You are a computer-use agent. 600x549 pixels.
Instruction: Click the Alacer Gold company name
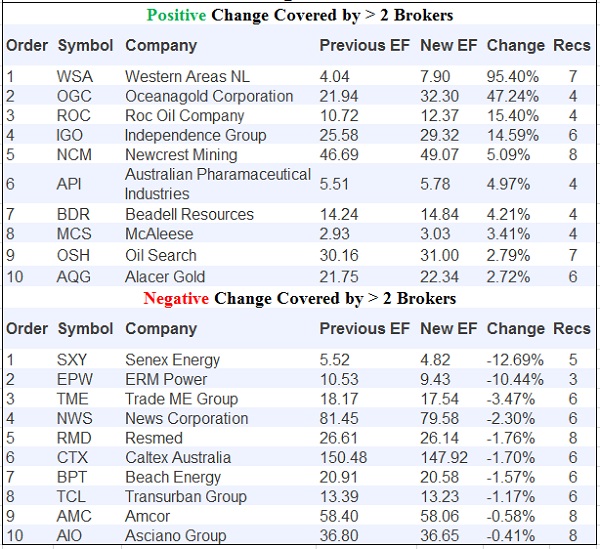tap(165, 276)
